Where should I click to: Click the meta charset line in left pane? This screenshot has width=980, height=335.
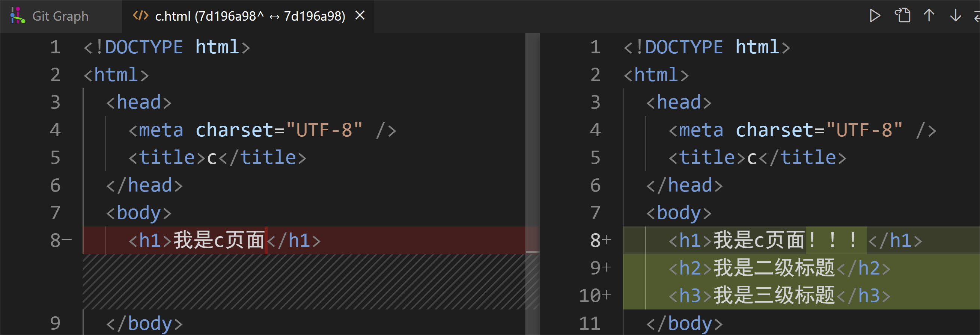pyautogui.click(x=262, y=130)
